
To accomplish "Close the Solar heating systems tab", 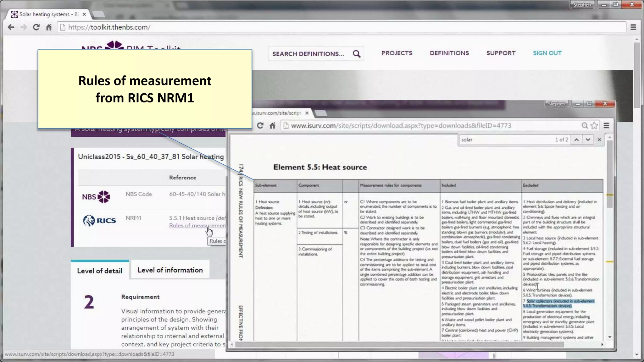I will 84,14.
